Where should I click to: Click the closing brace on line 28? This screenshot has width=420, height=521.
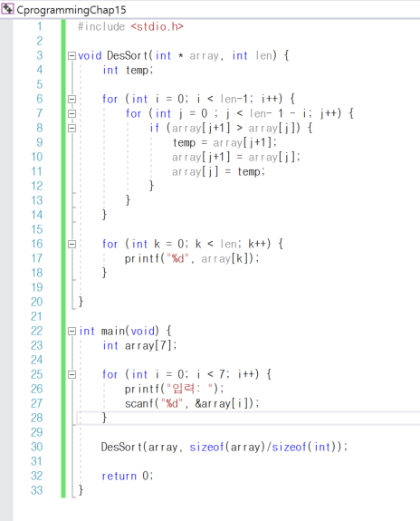(x=104, y=418)
